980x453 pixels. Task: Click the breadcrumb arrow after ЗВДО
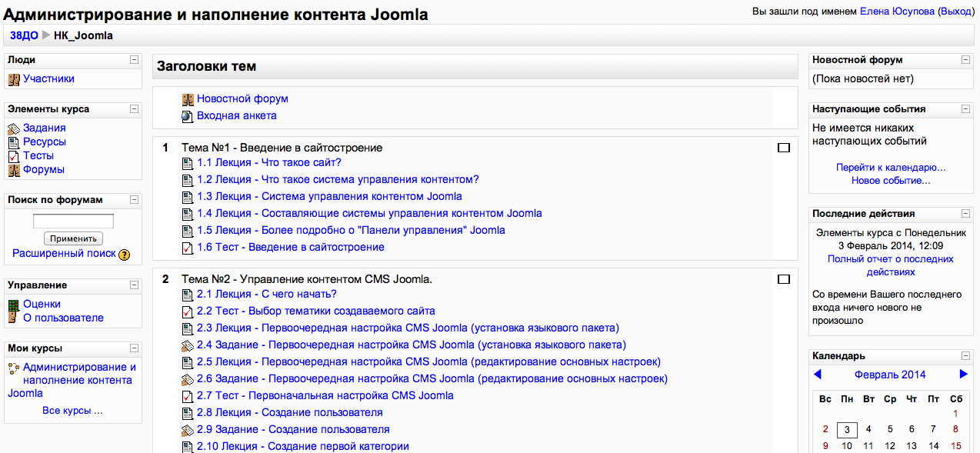(x=46, y=35)
